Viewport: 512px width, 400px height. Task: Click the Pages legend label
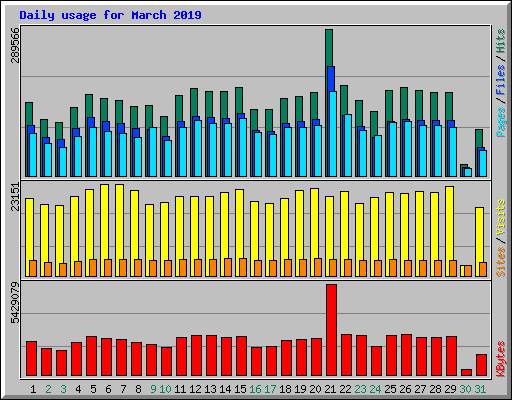tap(501, 122)
